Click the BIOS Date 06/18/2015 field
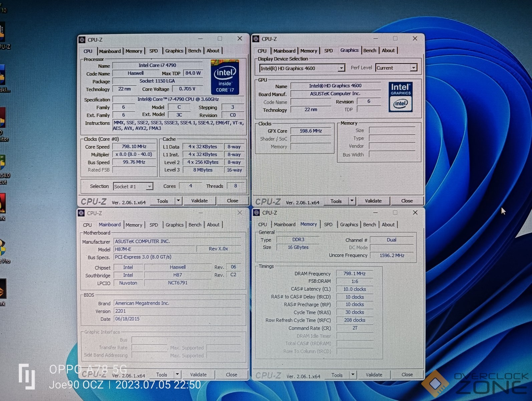Viewport: 532px width, 401px height. [x=177, y=319]
